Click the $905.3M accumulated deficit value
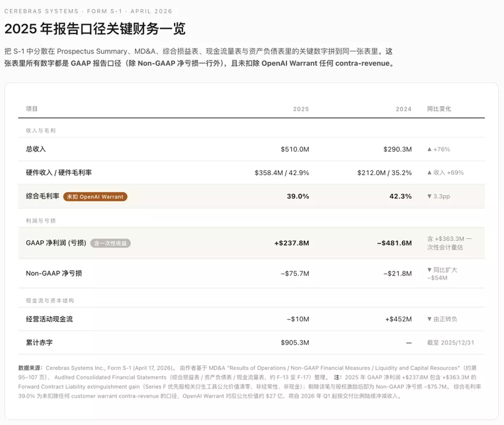This screenshot has height=425, width=504. [295, 343]
